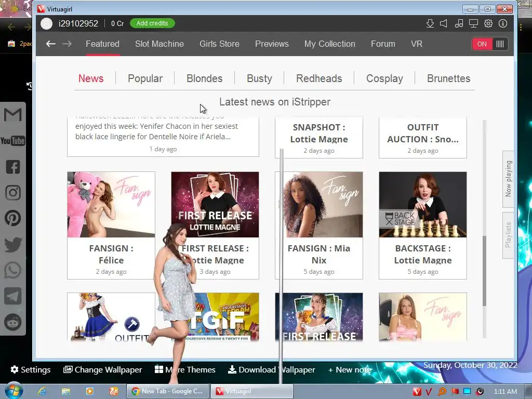This screenshot has height=399, width=532.
Task: Select the News category
Action: [91, 78]
